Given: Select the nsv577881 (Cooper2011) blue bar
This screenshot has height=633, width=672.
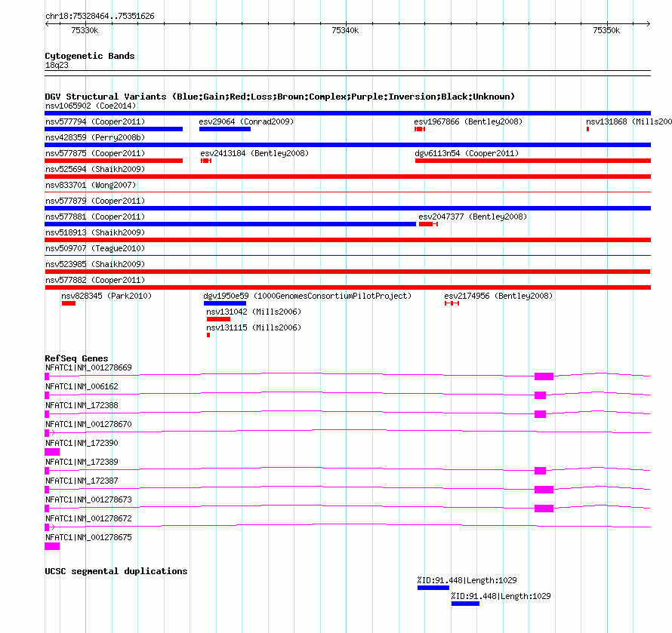Looking at the screenshot, I should click(230, 224).
